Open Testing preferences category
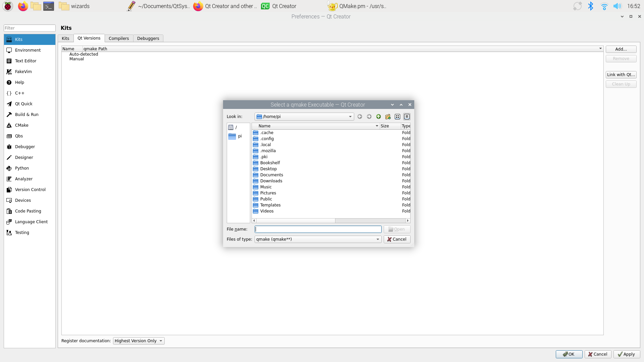The image size is (644, 362). point(30,233)
